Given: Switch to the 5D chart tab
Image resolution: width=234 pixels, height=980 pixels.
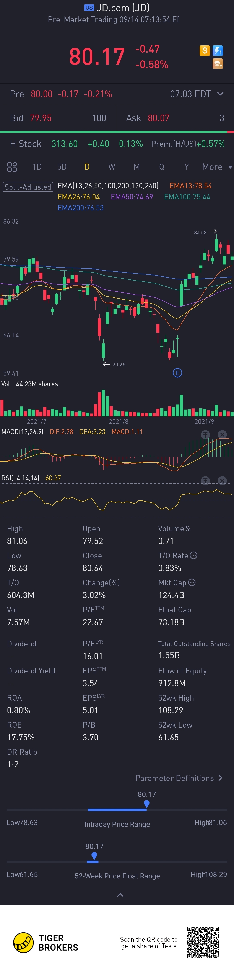Looking at the screenshot, I should [x=62, y=167].
